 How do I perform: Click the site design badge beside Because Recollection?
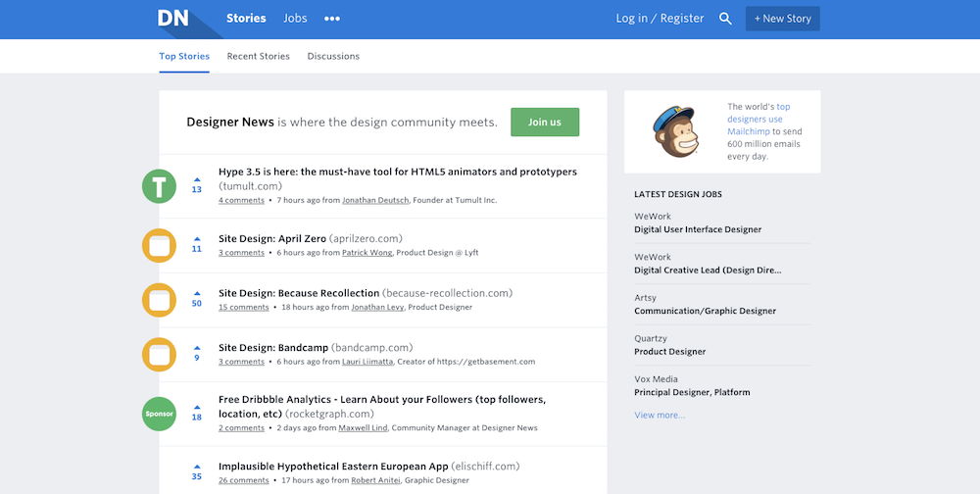[x=160, y=300]
